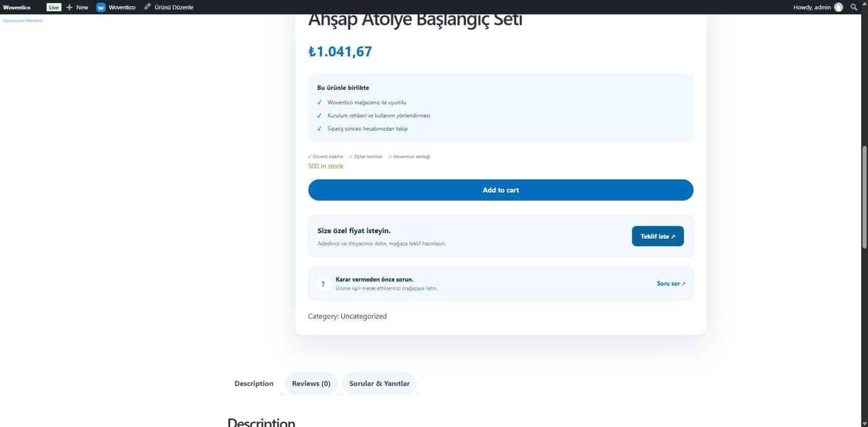
Task: Open the Howdy, admin account menu
Action: coord(818,7)
